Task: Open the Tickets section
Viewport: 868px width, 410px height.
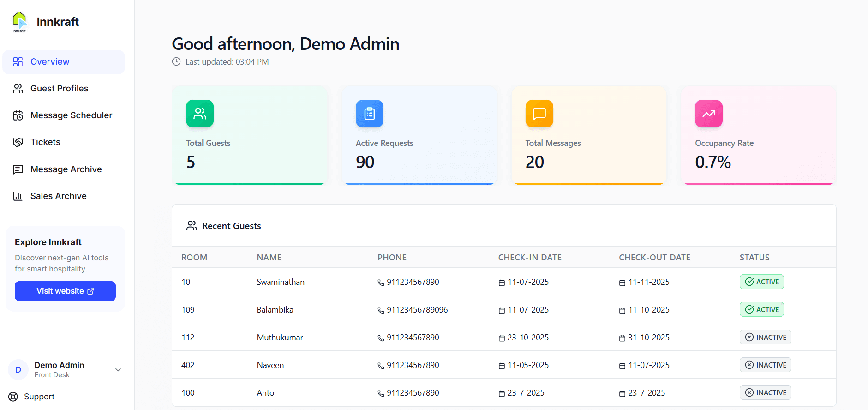Action: coord(64,142)
